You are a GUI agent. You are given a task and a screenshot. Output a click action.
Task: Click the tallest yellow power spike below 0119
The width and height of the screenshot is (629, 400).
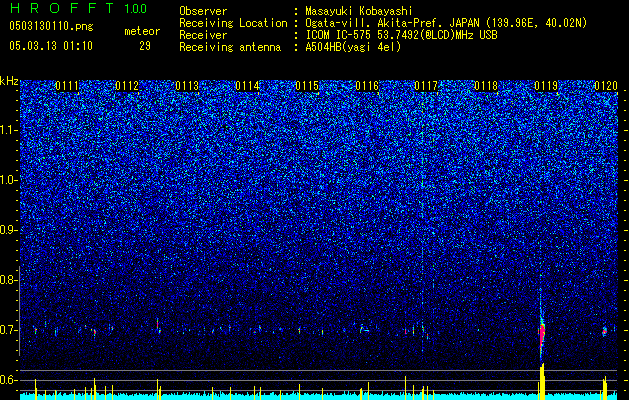point(542,381)
